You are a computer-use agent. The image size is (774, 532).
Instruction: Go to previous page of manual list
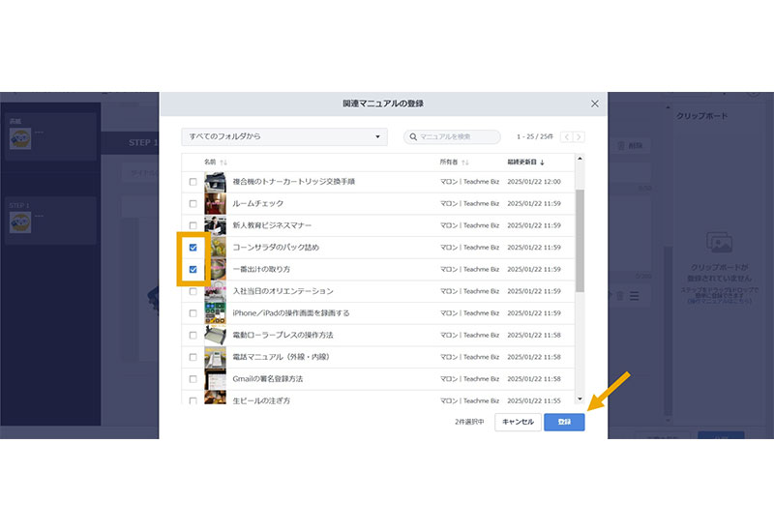pyautogui.click(x=567, y=137)
